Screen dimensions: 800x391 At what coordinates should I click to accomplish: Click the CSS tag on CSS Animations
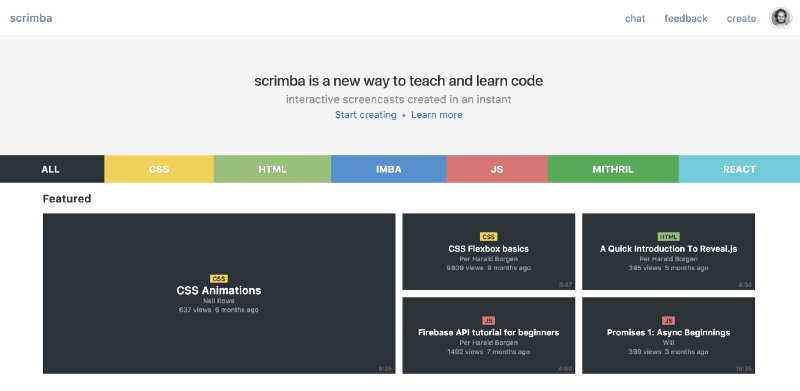(x=219, y=279)
